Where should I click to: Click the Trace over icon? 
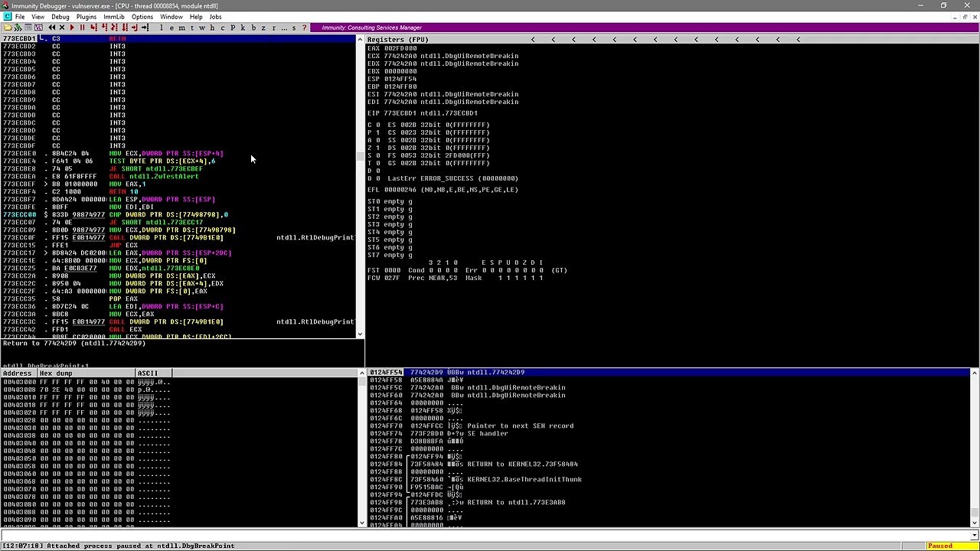click(x=125, y=28)
